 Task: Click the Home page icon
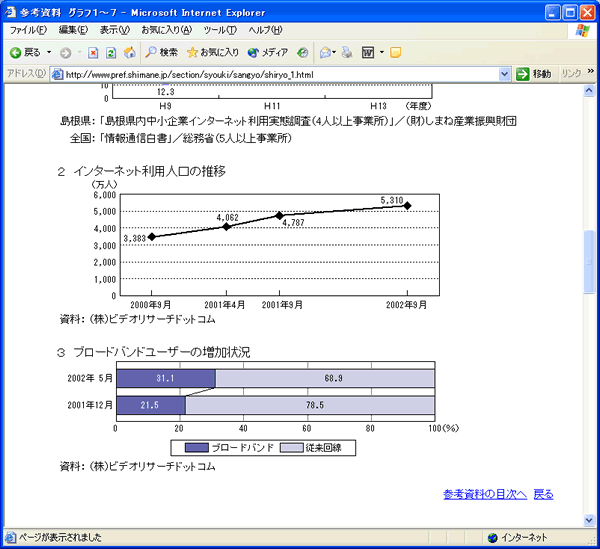(130, 52)
